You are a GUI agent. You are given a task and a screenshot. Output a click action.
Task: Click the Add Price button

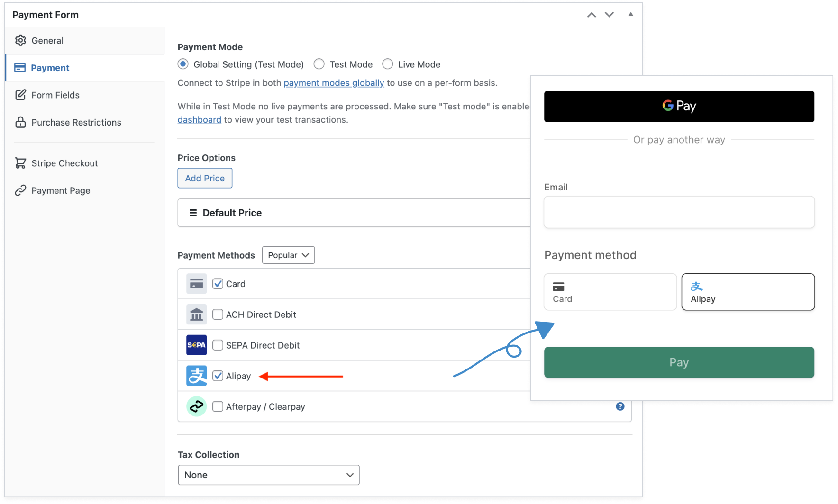(205, 178)
